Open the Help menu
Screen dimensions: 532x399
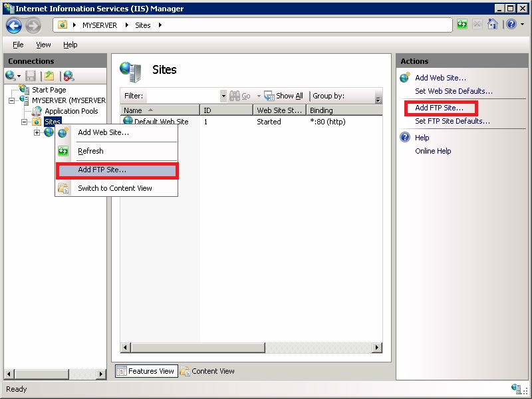(x=70, y=45)
